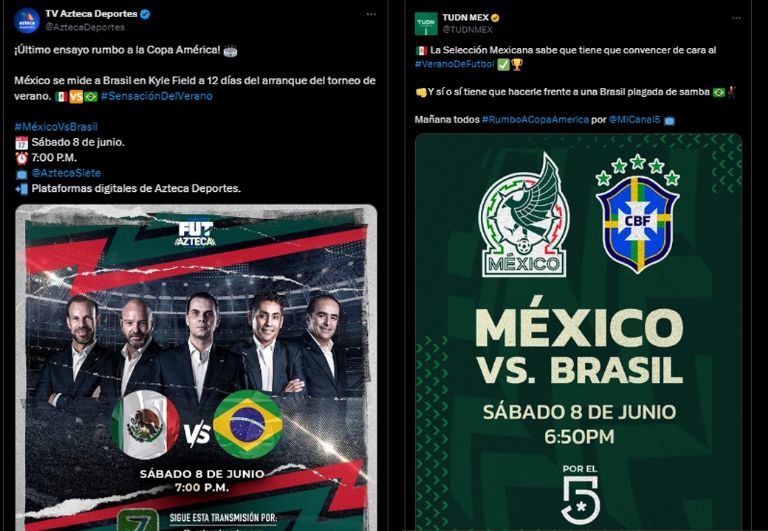Open the Fut Azteca commentators poster image
768x531 pixels.
click(196, 367)
